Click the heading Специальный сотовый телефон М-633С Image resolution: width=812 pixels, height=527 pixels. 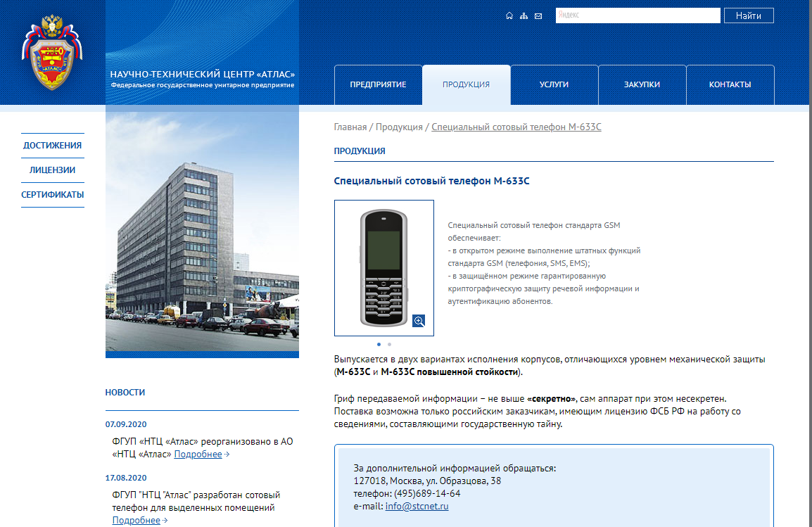pos(431,181)
